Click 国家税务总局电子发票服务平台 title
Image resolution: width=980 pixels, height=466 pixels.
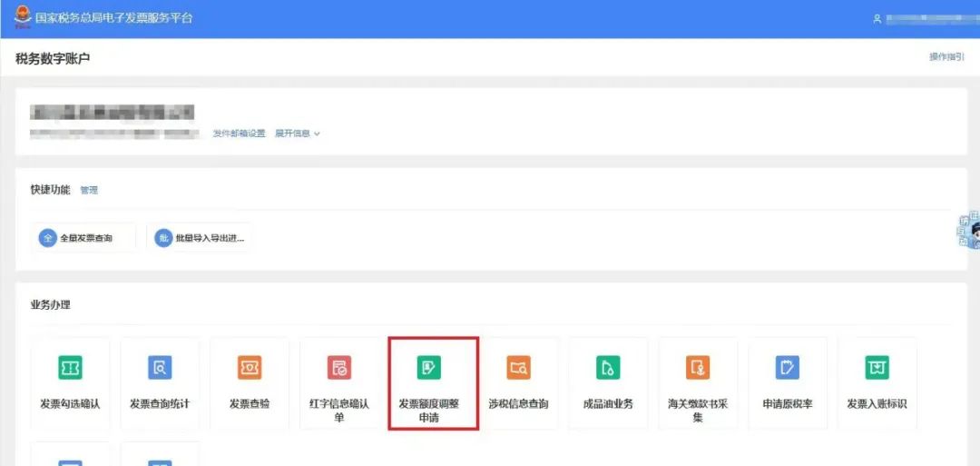click(x=113, y=17)
